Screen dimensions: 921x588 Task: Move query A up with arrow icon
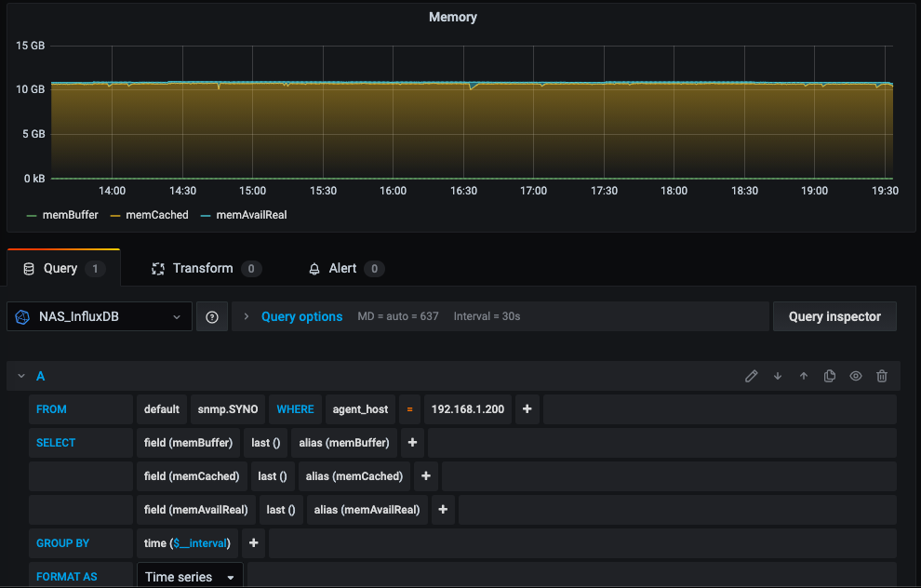(x=804, y=376)
